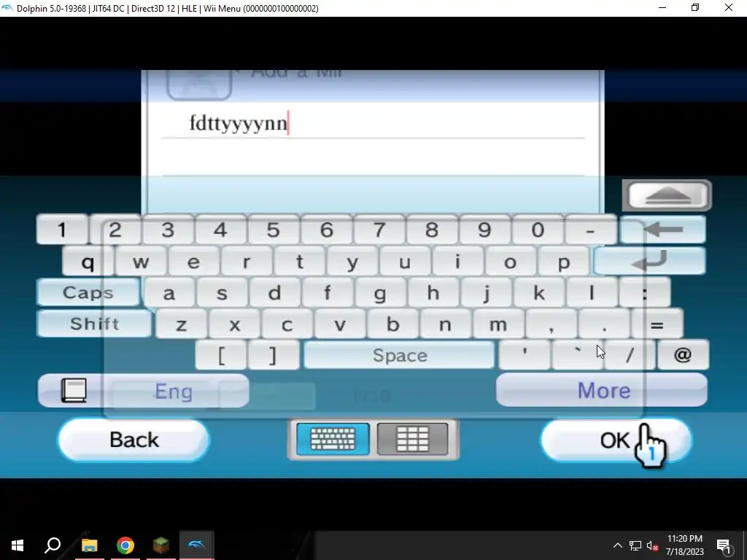Tap the 7 number key
This screenshot has width=747, height=560.
click(379, 230)
